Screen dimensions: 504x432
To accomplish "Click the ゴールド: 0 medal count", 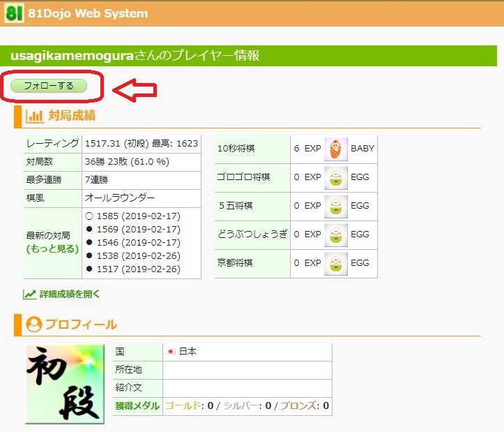I will pos(190,405).
